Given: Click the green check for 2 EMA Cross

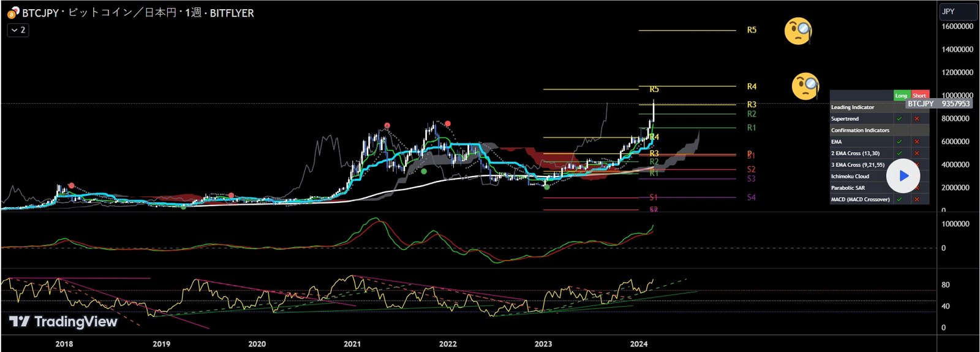Looking at the screenshot, I should (899, 153).
